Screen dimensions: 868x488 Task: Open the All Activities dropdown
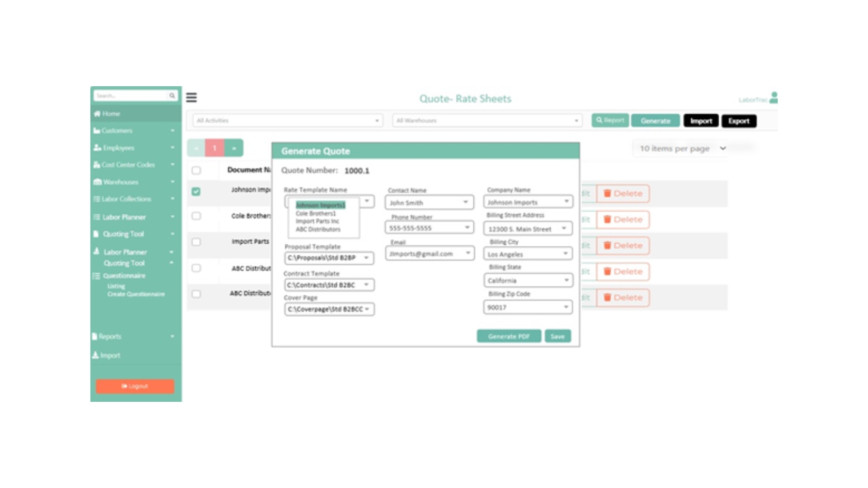click(x=287, y=120)
